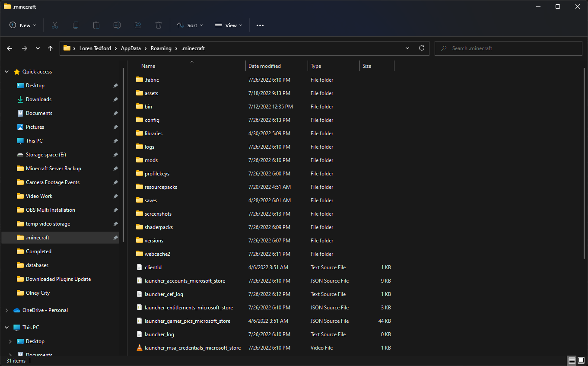Viewport: 588px width, 366px height.
Task: Sort by the Size column header
Action: (x=377, y=66)
